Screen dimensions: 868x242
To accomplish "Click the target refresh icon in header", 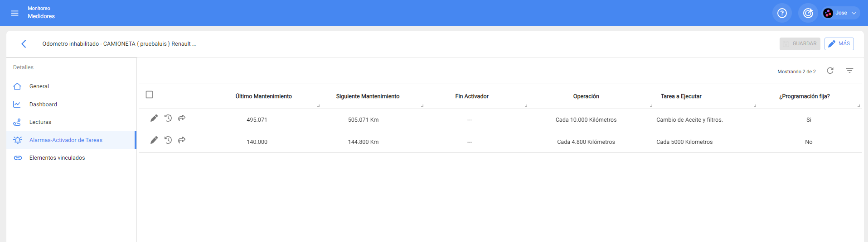I will point(808,13).
